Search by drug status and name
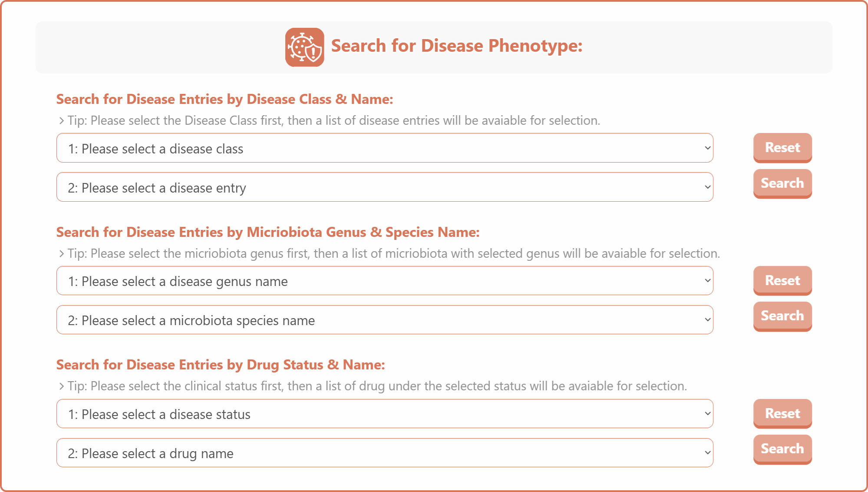This screenshot has height=492, width=868. tap(782, 449)
